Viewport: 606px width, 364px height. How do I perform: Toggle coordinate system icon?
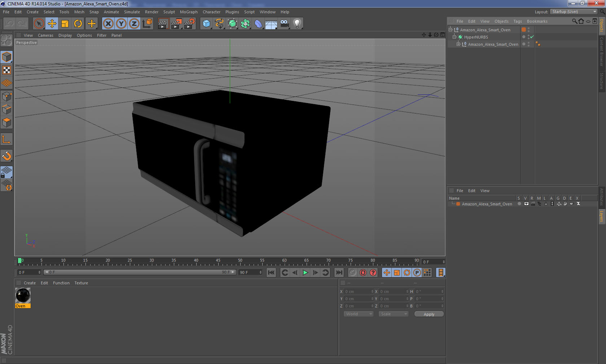[x=147, y=24]
